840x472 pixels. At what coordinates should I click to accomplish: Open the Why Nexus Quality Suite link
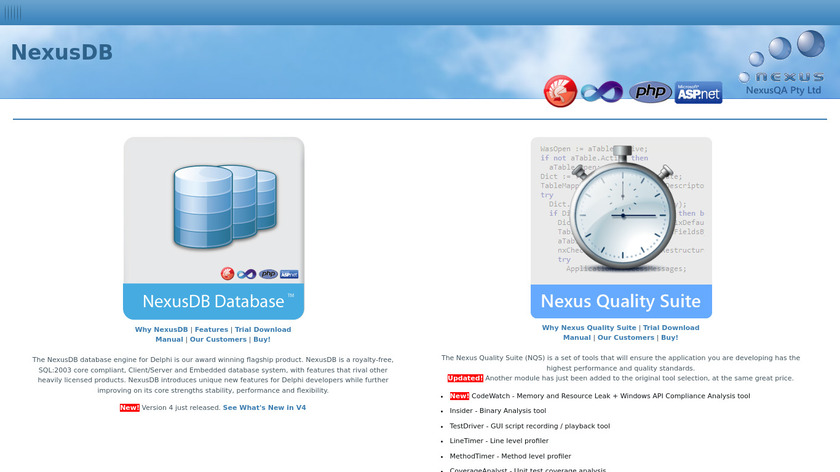(x=589, y=328)
